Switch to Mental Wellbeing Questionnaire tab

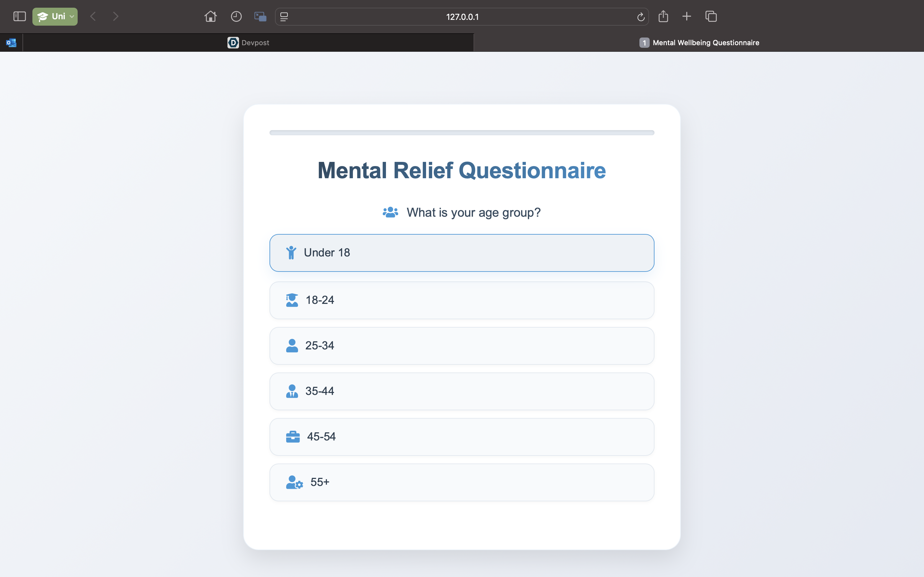tap(699, 43)
